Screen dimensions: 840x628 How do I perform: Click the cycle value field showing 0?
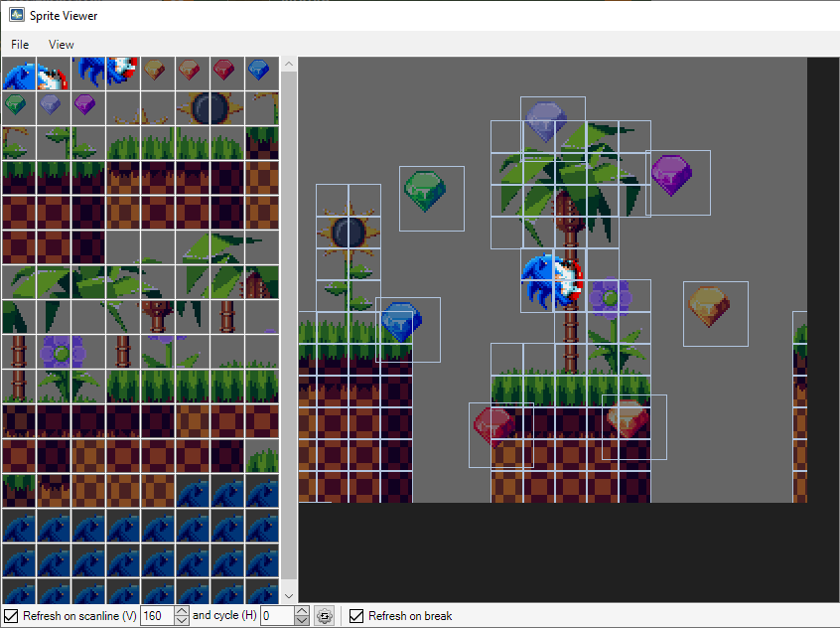277,616
